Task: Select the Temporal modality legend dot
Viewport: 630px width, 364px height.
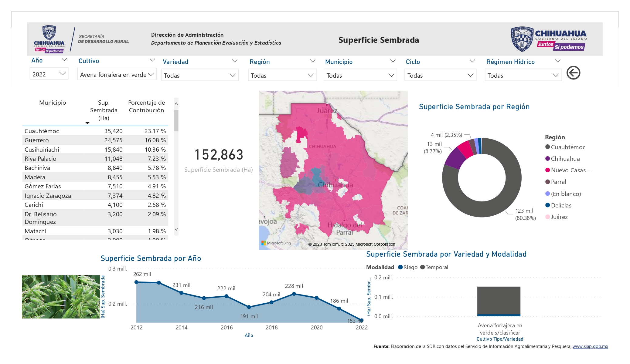Action: coord(423,267)
